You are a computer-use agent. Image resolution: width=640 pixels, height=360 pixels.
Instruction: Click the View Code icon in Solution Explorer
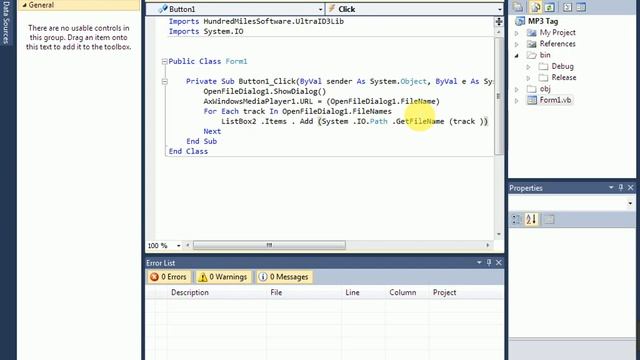[567, 7]
